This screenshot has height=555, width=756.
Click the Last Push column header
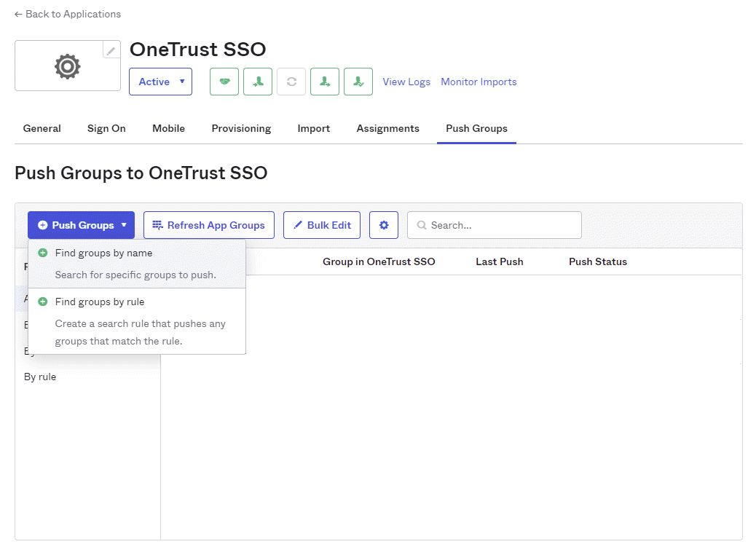click(x=500, y=261)
